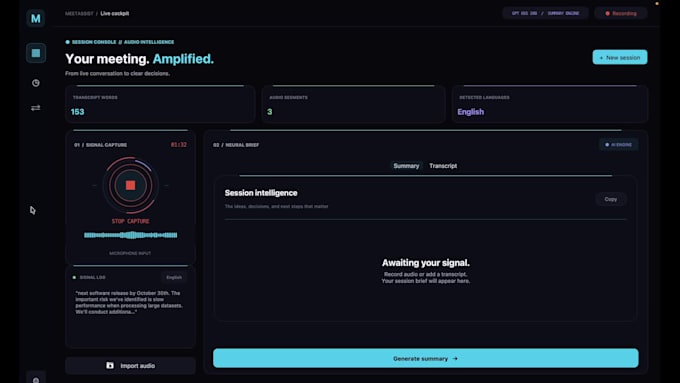
Task: Open the clock history icon in the sidebar
Action: (x=36, y=83)
